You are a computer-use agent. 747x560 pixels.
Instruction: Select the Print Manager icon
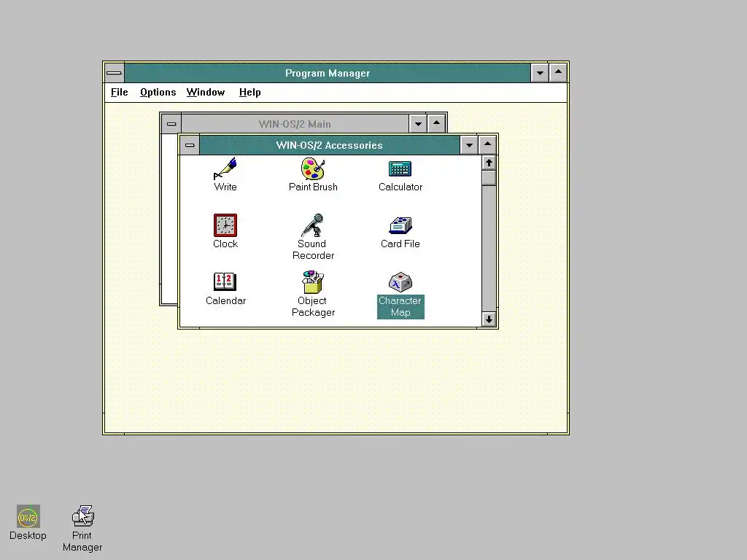[83, 516]
